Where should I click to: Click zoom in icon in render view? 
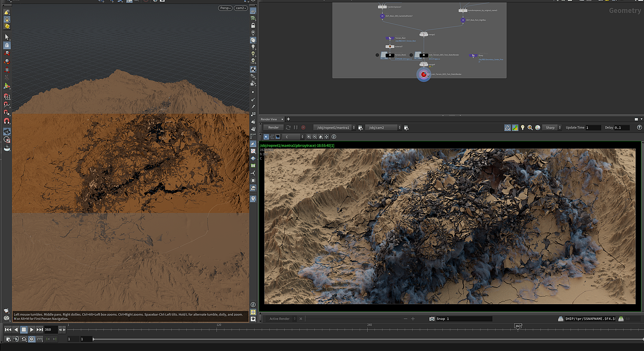pos(309,136)
